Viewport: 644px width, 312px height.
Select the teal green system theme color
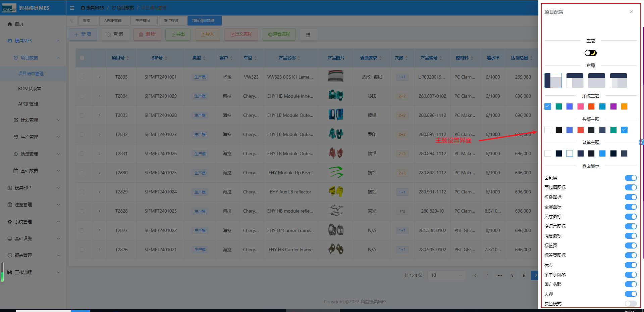[x=558, y=106]
